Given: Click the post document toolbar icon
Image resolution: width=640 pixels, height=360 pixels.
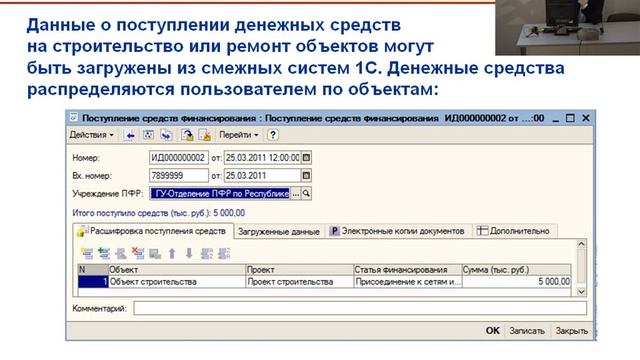Looking at the screenshot, I should (187, 135).
